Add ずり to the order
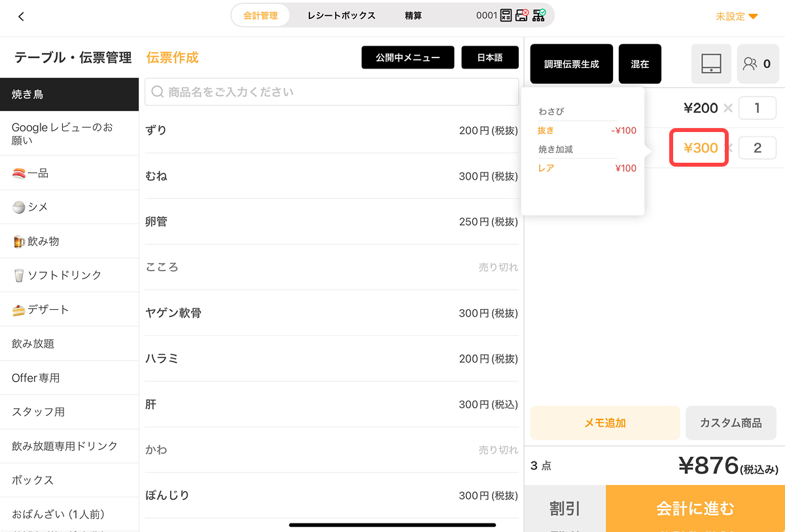Image resolution: width=785 pixels, height=532 pixels. coord(332,130)
